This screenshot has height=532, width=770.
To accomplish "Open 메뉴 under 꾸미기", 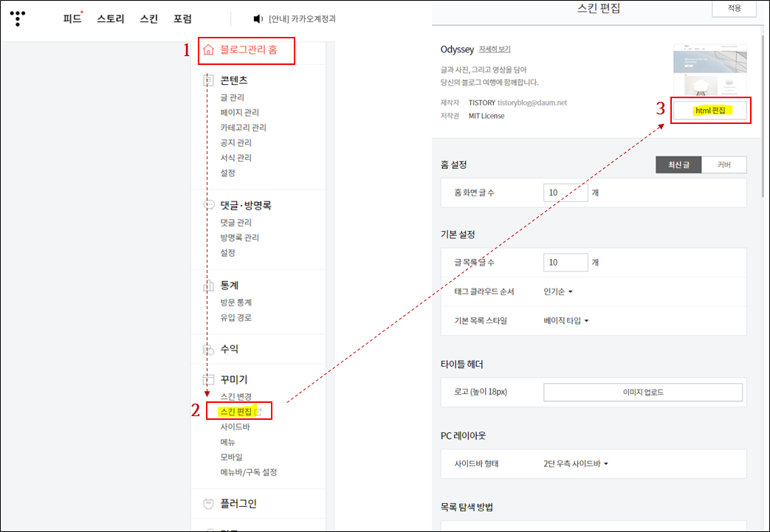I will [x=228, y=442].
